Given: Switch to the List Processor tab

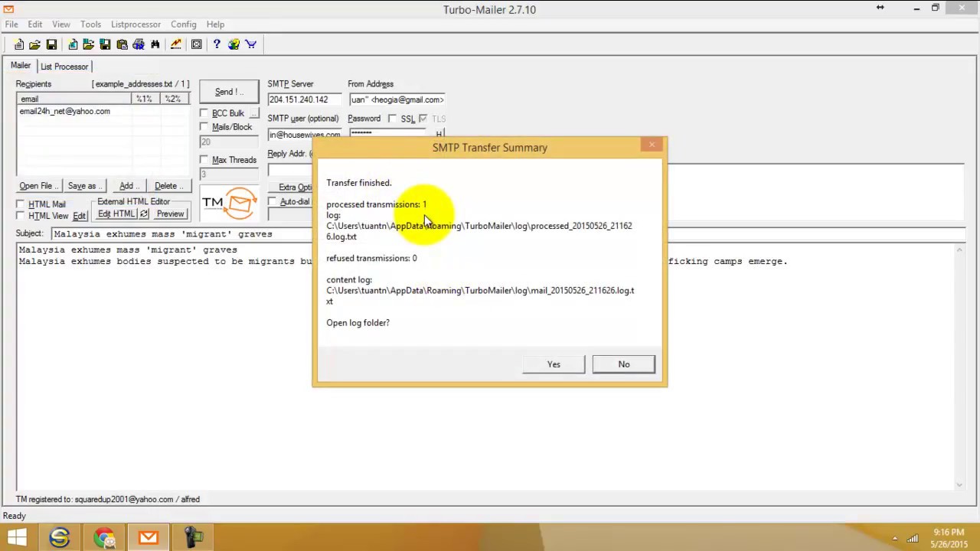Looking at the screenshot, I should (x=64, y=67).
